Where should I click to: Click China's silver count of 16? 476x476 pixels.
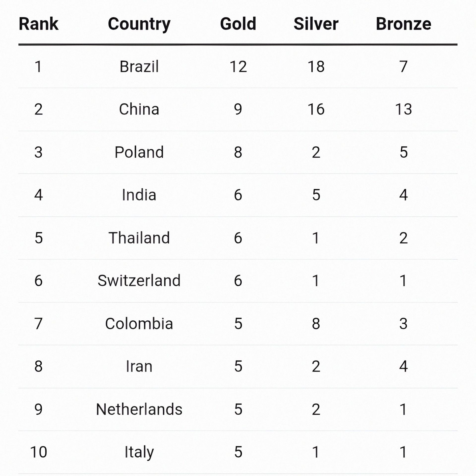tap(316, 109)
